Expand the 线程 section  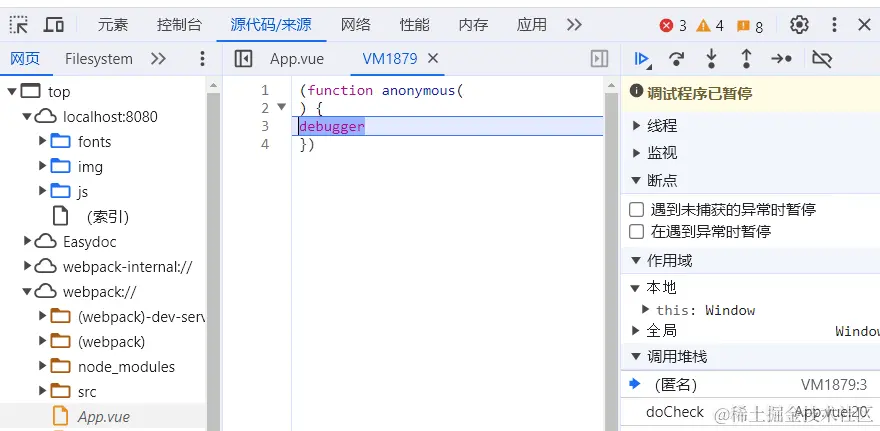click(636, 126)
